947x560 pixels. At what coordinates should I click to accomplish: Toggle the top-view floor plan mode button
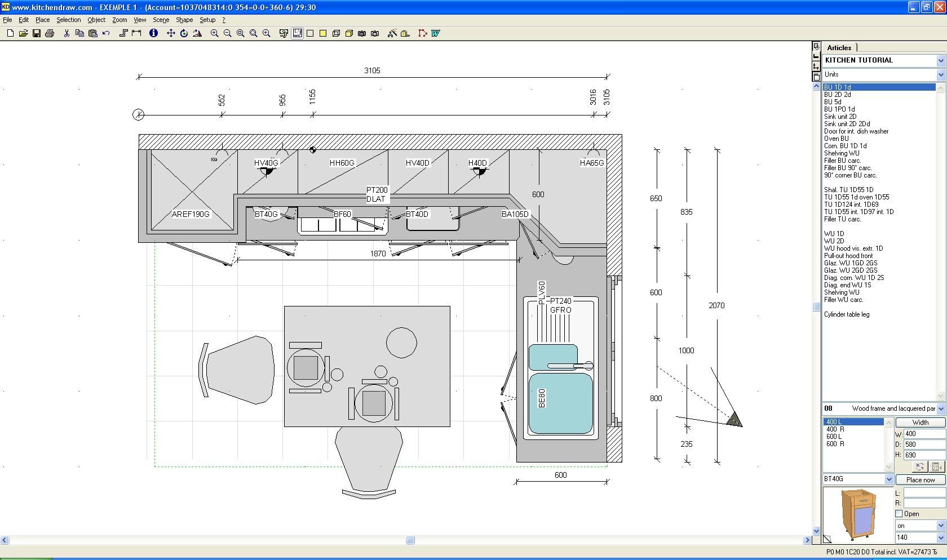click(x=297, y=33)
